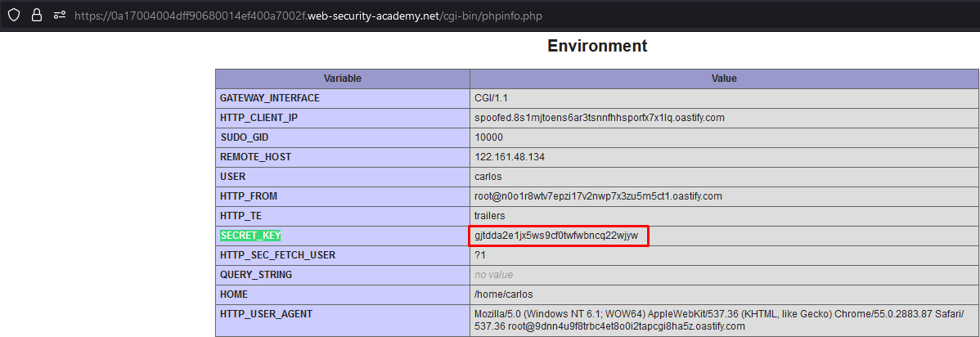The width and height of the screenshot is (980, 337).
Task: Click the Variable column header
Action: (x=343, y=79)
